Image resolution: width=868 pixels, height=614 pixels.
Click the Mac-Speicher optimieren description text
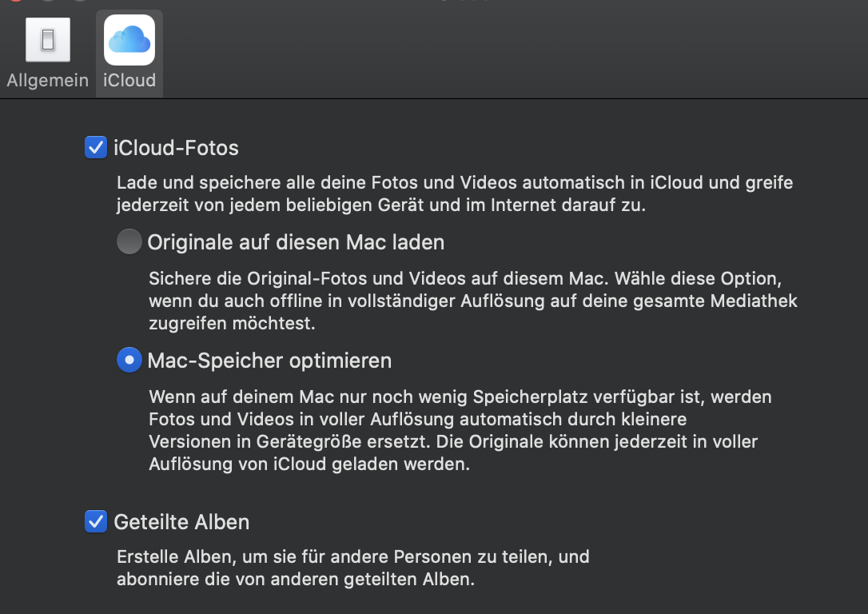(452, 430)
